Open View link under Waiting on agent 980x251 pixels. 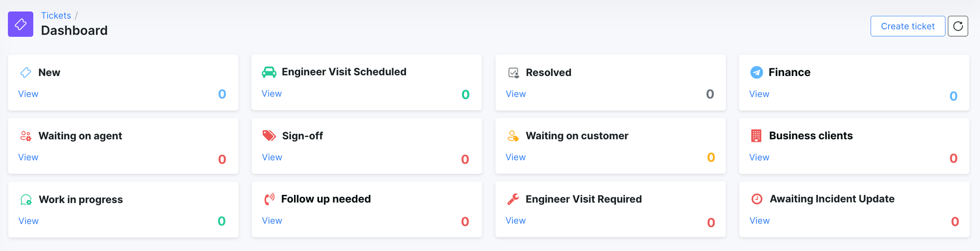click(28, 157)
